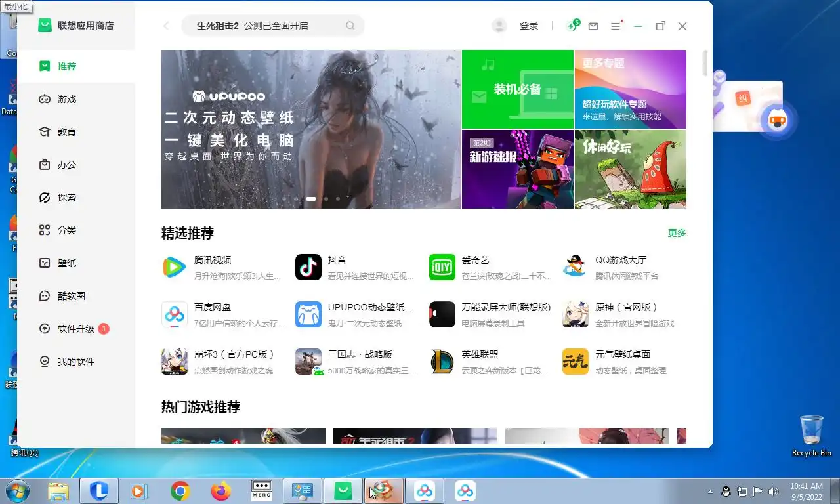Open 软件升级 with one pending update
The height and width of the screenshot is (504, 840).
tap(76, 329)
